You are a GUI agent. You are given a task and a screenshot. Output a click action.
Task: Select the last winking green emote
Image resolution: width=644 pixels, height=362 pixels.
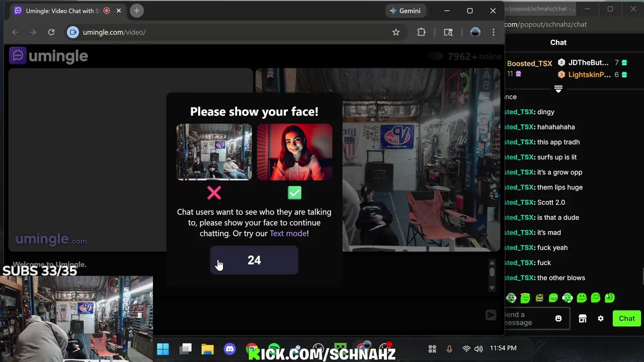click(x=609, y=298)
